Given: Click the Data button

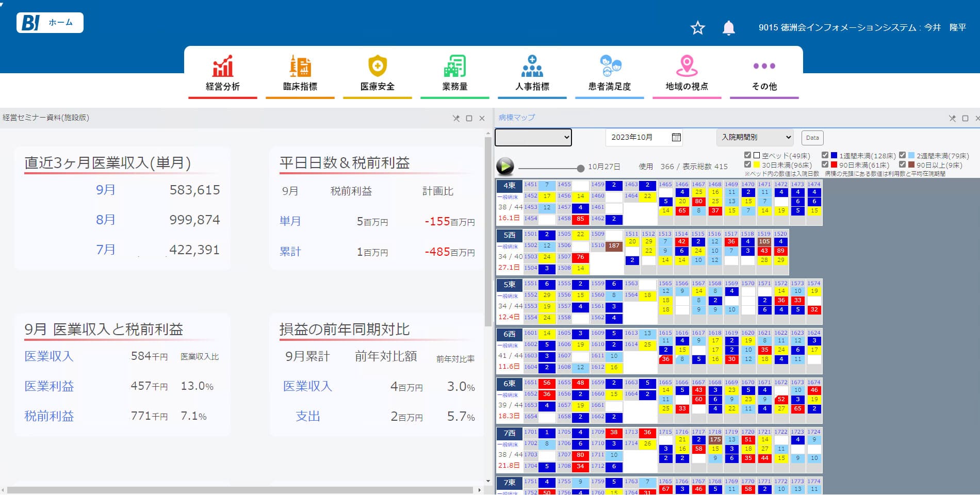Looking at the screenshot, I should coord(812,138).
